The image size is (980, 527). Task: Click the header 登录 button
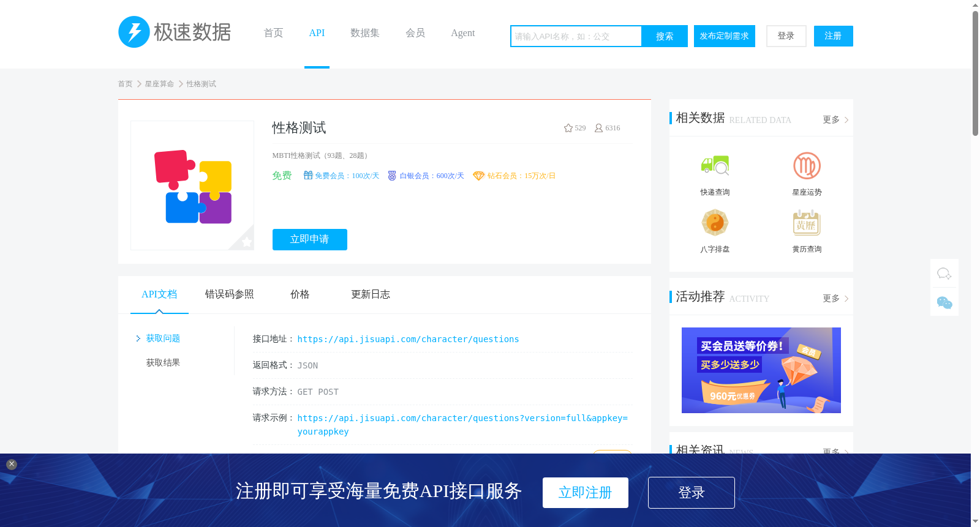786,36
